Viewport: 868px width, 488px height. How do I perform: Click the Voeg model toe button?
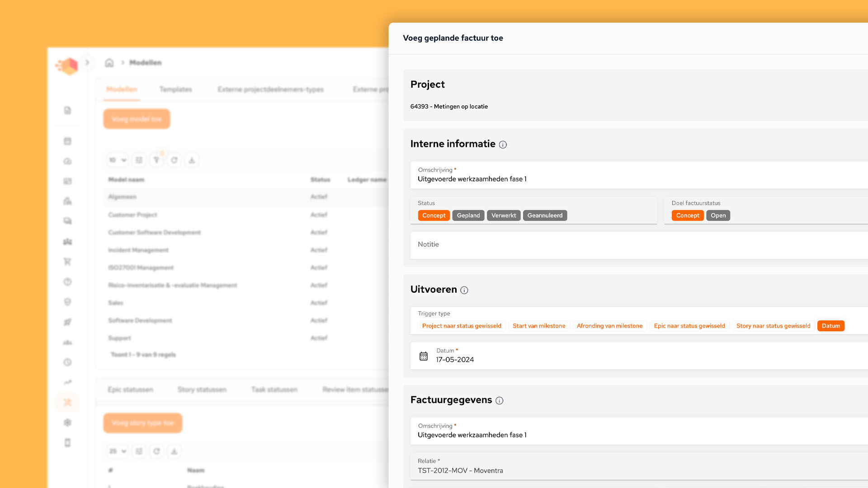[x=137, y=119]
